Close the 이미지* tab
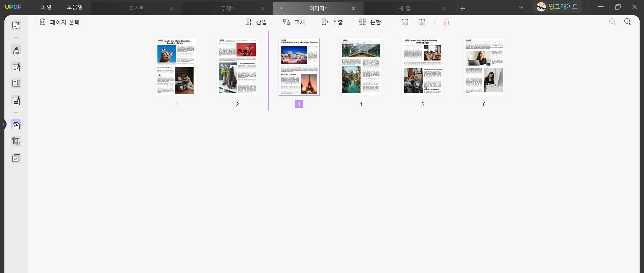Viewport: 644px width, 273px height. 353,8
